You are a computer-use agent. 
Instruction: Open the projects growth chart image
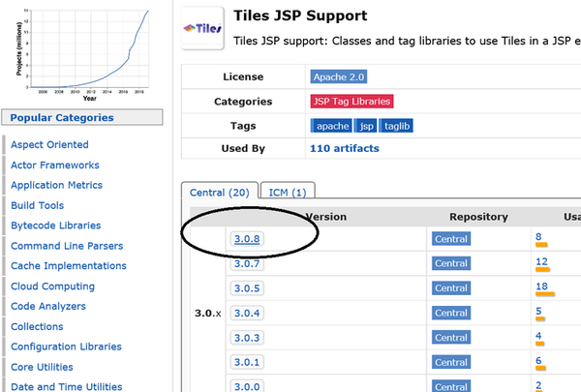coord(82,55)
